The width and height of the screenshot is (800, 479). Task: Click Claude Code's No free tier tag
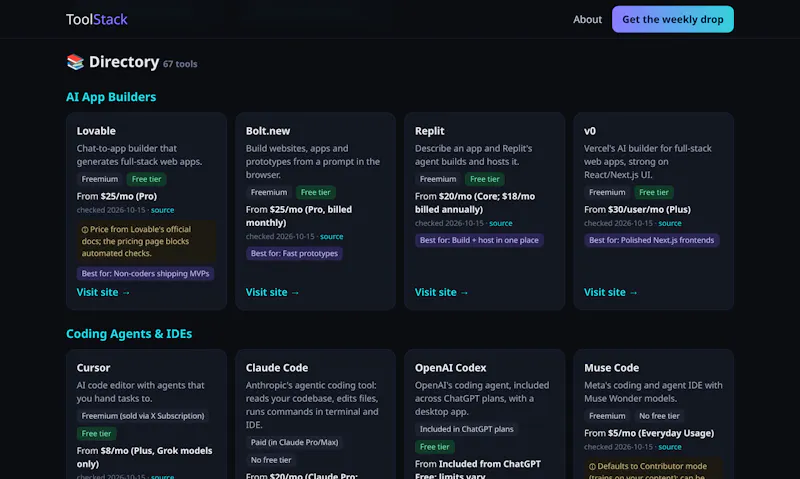pos(271,460)
